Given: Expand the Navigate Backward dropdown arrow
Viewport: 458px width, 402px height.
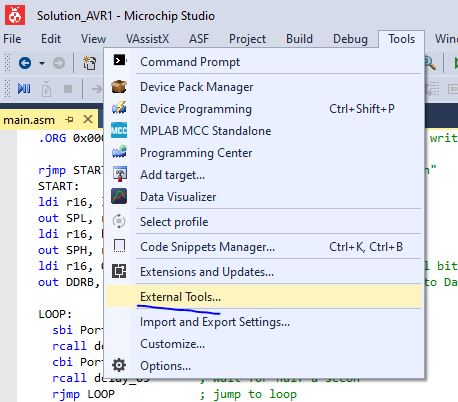Looking at the screenshot, I should [42, 63].
